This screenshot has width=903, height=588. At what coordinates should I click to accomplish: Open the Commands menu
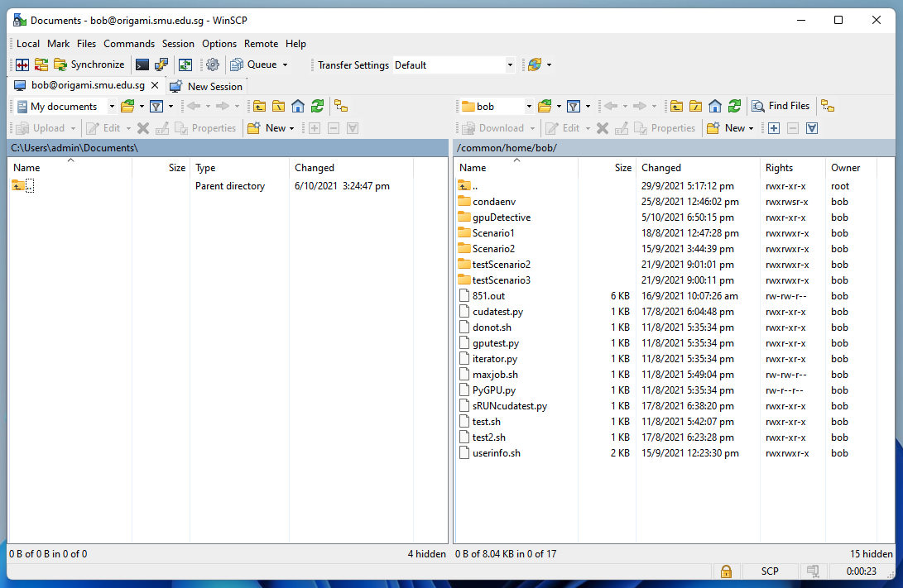coord(129,43)
